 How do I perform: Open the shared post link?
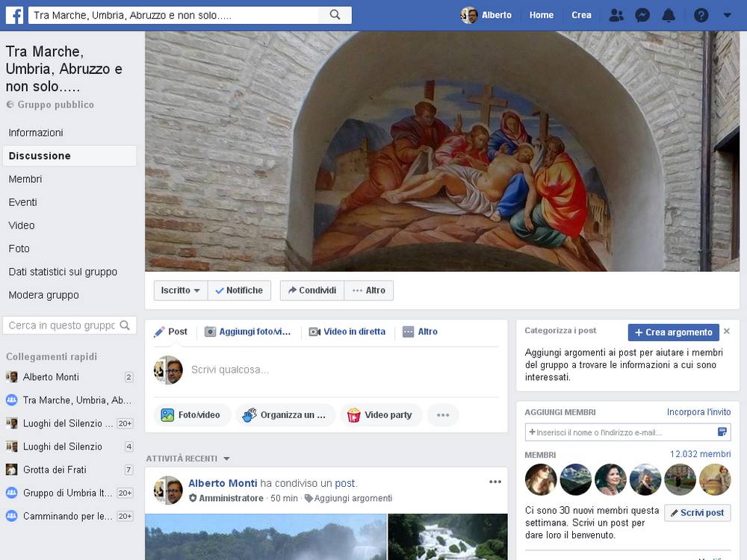point(344,483)
